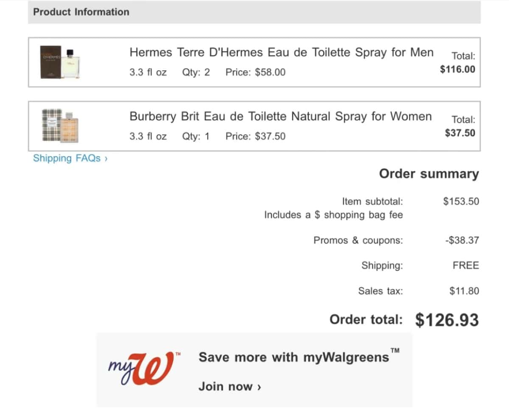Viewport: 509px width, 420px height.
Task: Select the $116.00 Hermes item total
Action: pyautogui.click(x=458, y=69)
